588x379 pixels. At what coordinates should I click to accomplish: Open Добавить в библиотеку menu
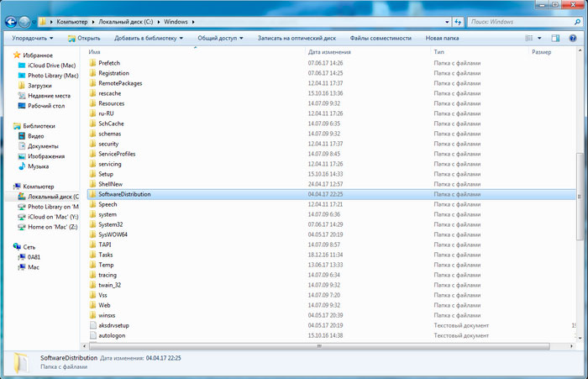[x=149, y=38]
